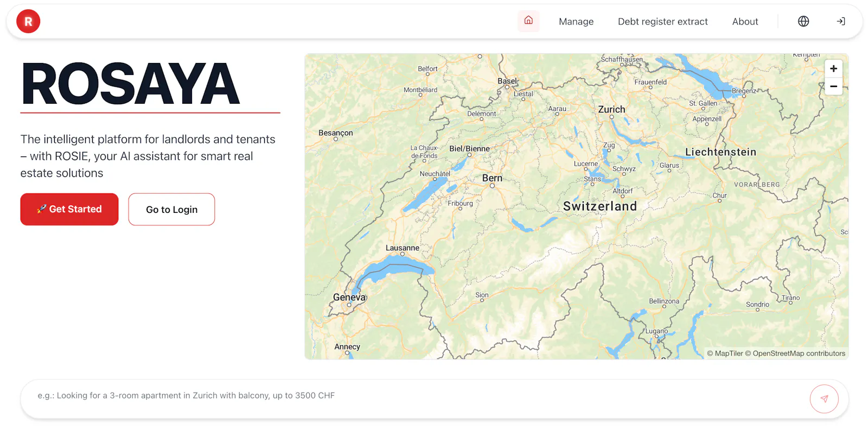Click Bellinzona label on the map
Image resolution: width=868 pixels, height=436 pixels.
pyautogui.click(x=664, y=301)
